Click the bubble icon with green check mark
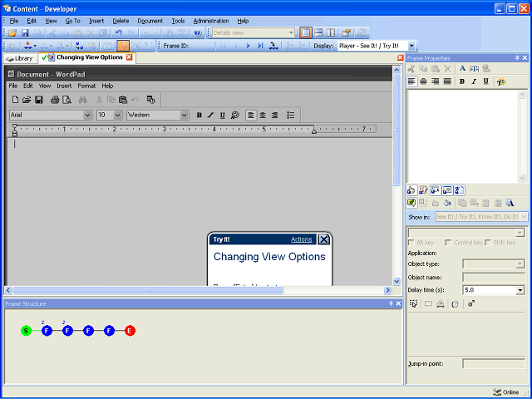This screenshot has width=532, height=399. 411,203
